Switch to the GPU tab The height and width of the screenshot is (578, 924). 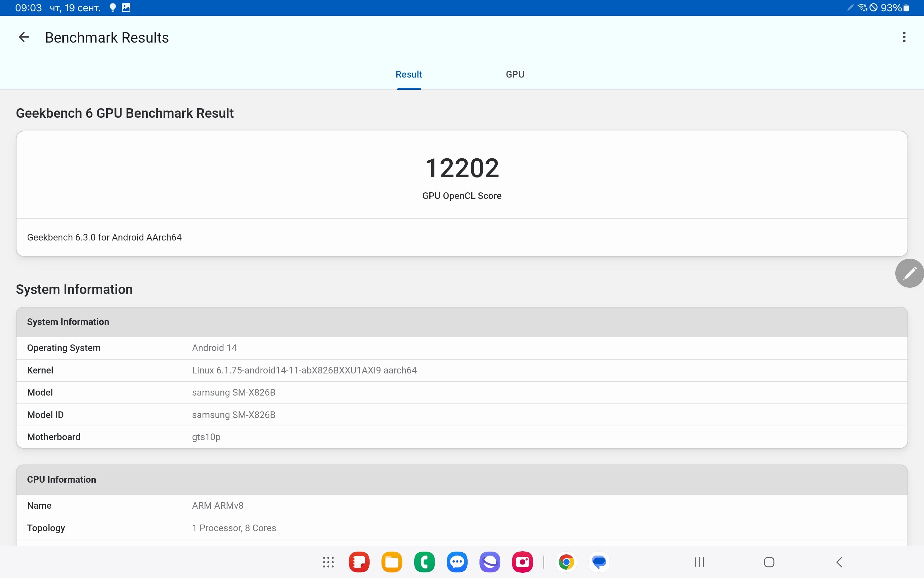pyautogui.click(x=515, y=74)
